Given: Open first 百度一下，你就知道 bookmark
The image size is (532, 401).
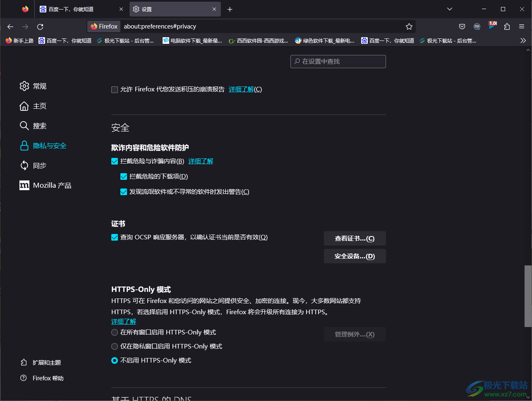Looking at the screenshot, I should pos(65,41).
